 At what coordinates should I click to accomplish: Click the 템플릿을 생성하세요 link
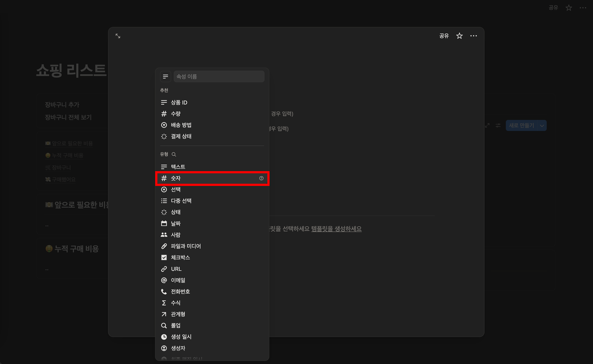click(336, 229)
